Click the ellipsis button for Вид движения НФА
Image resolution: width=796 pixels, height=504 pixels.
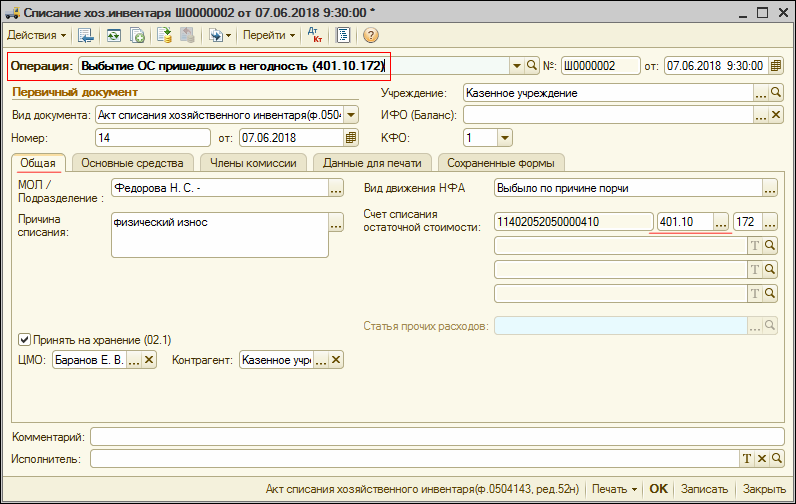click(x=770, y=188)
